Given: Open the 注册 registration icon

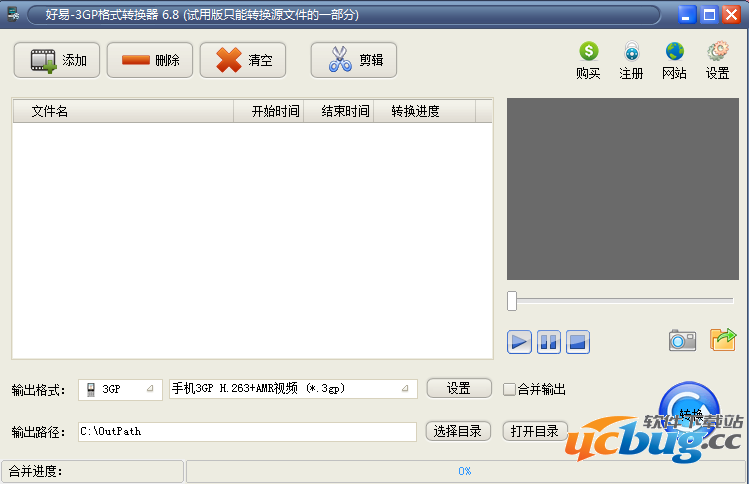Looking at the screenshot, I should pyautogui.click(x=631, y=61).
